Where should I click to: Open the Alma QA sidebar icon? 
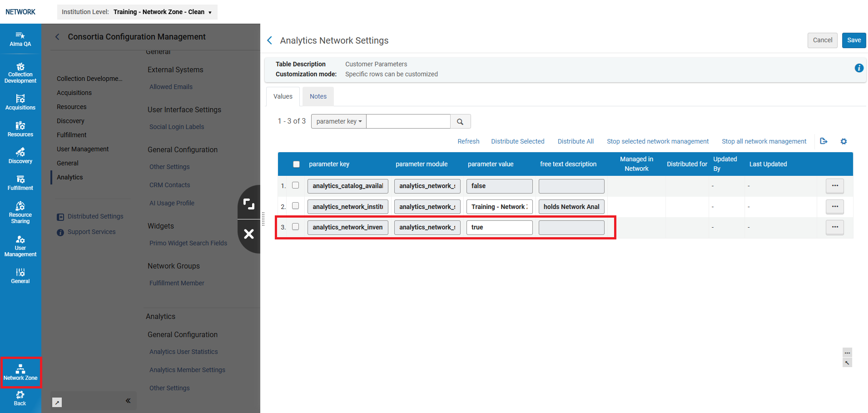coord(20,39)
